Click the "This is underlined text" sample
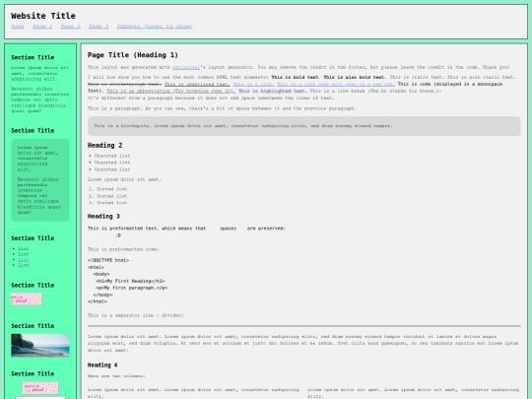This screenshot has width=532, height=399. [x=197, y=84]
